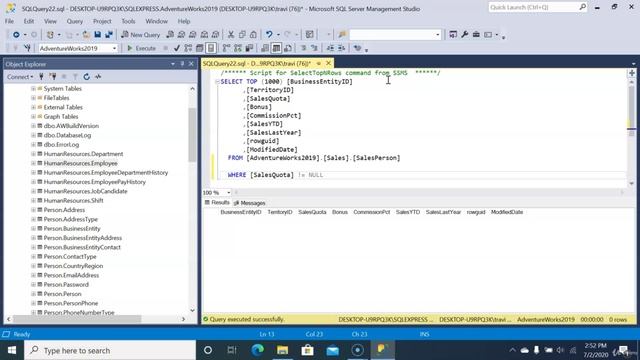Click the Save All icon
The image size is (640, 360).
[x=109, y=35]
